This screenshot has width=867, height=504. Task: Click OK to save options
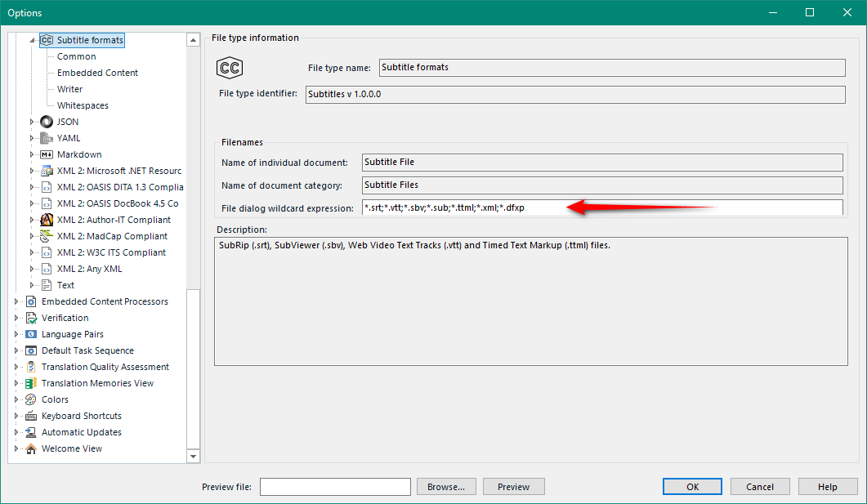coord(692,486)
